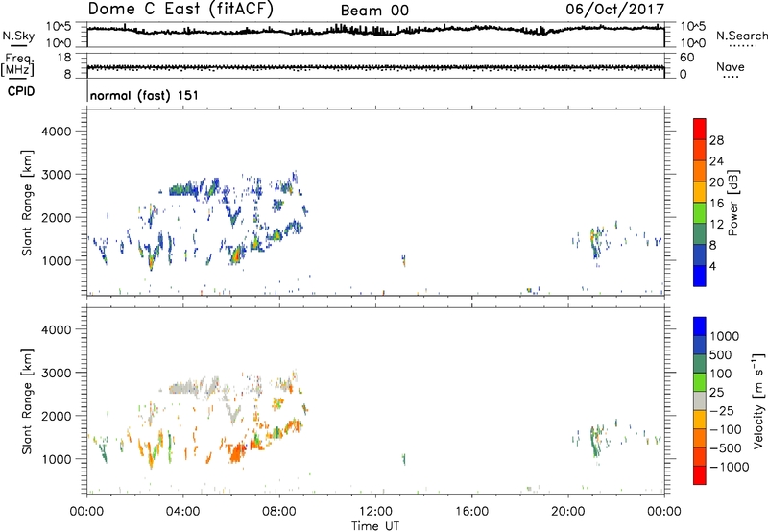Viewport: 768px width, 532px height.
Task: Pick the blue bottom segment of power colorbar
Action: (700, 276)
